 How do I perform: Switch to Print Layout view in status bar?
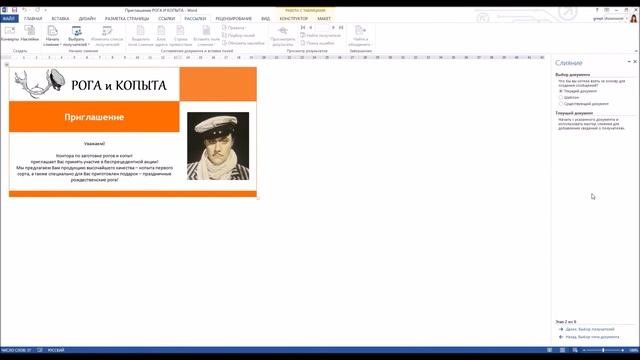(562, 350)
